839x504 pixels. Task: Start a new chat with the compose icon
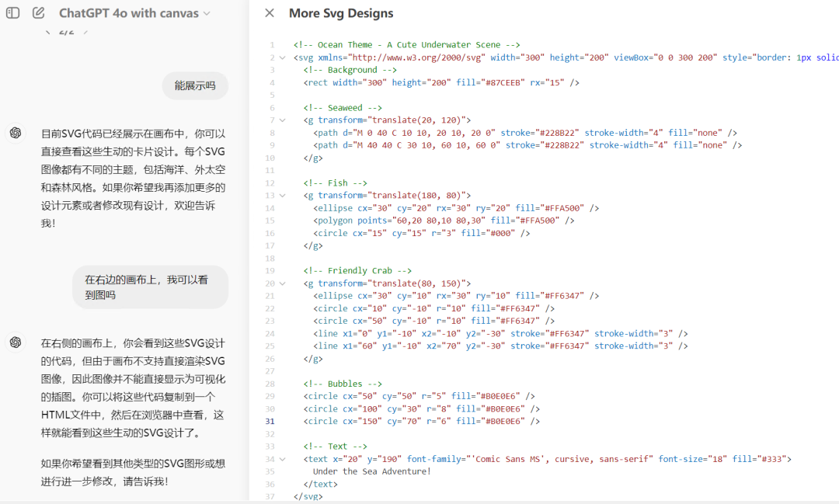(39, 13)
